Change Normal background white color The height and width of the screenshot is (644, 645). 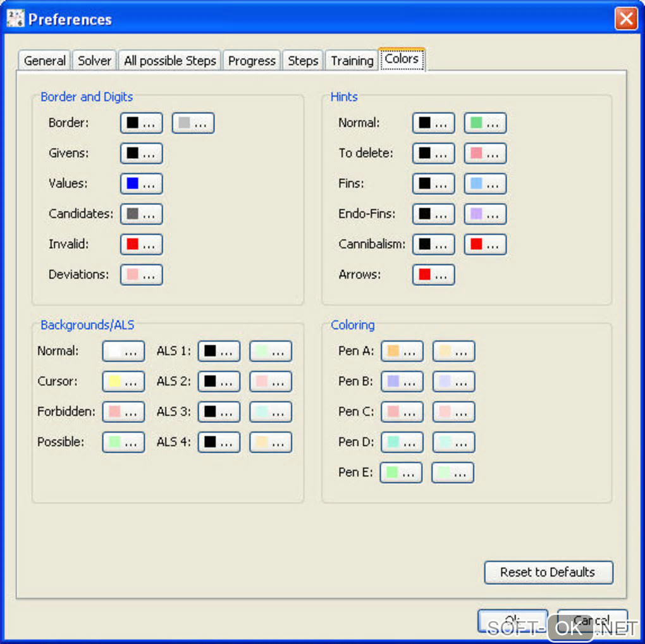click(123, 352)
